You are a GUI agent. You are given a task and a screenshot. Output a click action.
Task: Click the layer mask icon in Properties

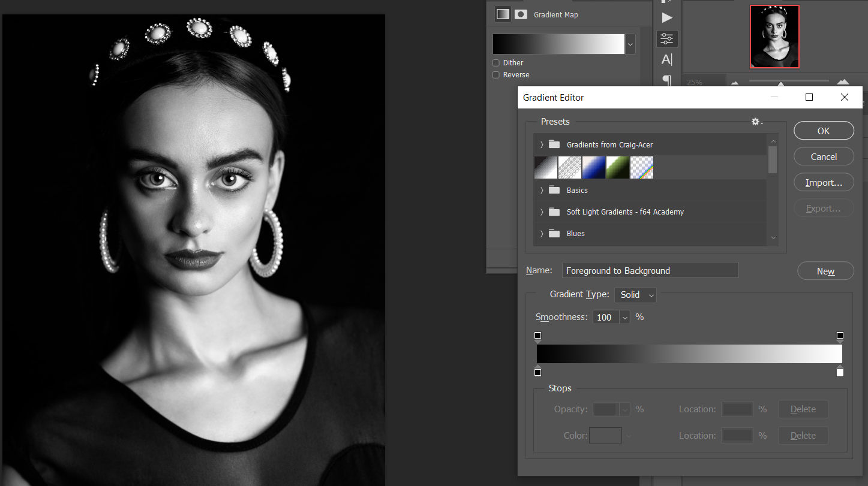click(521, 14)
